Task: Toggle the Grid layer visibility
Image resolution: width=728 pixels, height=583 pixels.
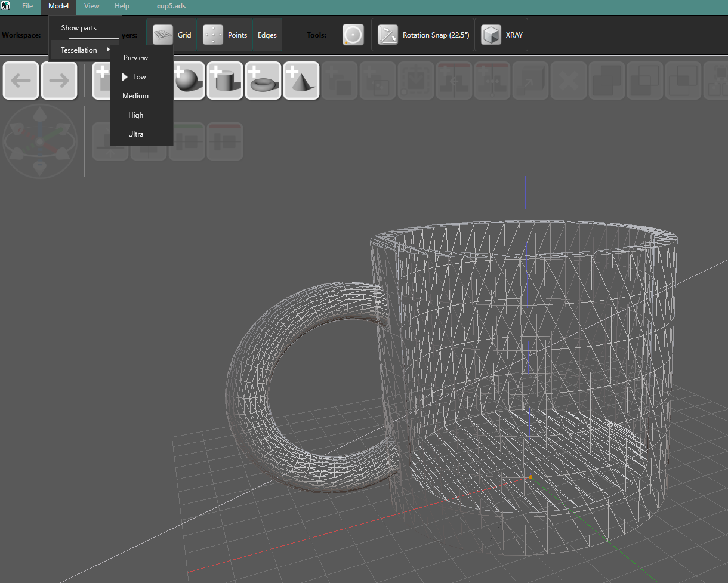Action: coord(171,35)
